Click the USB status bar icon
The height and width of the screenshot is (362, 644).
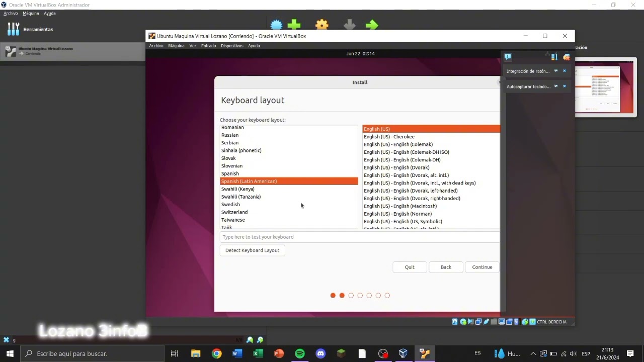point(487,322)
